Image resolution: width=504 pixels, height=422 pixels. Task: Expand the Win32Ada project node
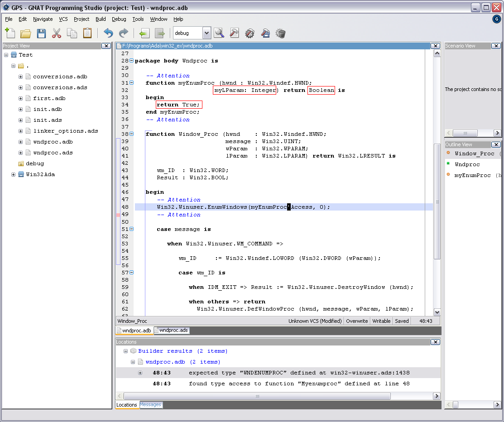(14, 174)
